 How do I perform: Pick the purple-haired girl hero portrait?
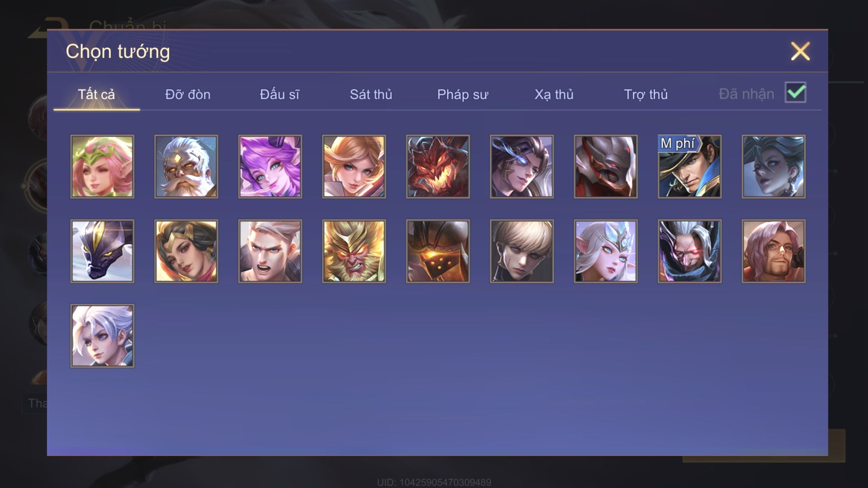click(270, 167)
